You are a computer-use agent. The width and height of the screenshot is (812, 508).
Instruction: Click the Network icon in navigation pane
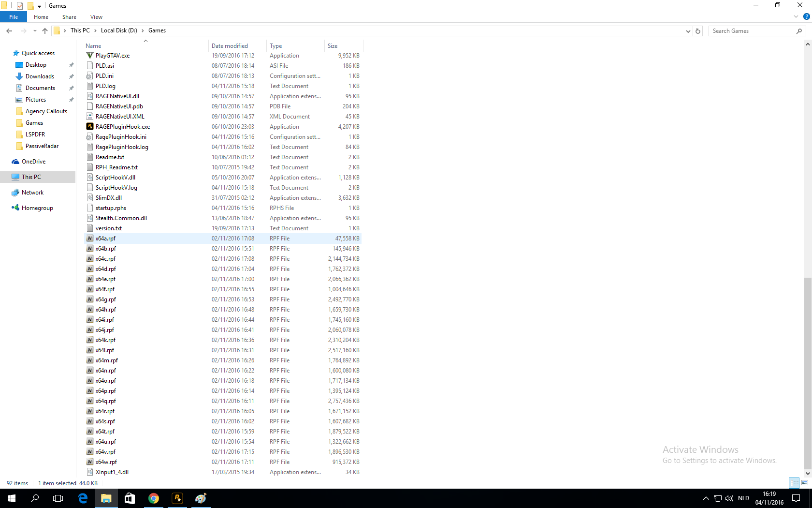click(x=15, y=193)
